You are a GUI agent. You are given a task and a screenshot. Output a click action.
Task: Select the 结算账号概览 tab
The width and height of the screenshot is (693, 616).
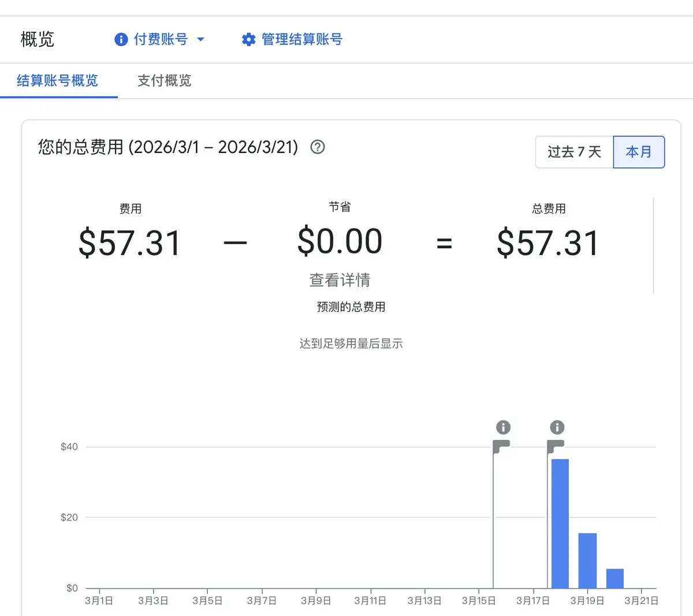click(x=58, y=81)
